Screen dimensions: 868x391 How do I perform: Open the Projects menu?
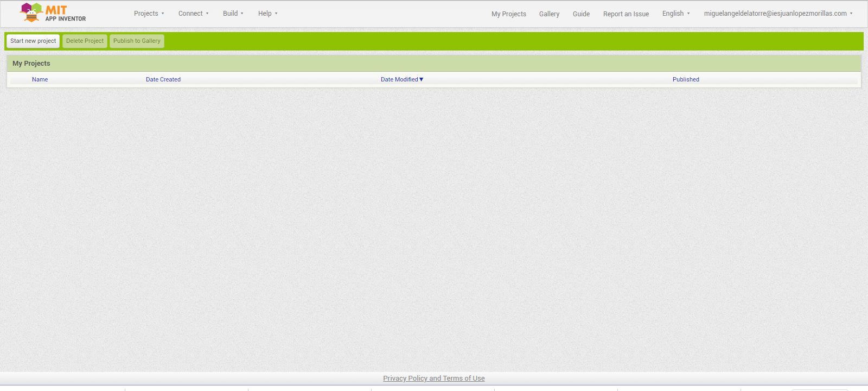point(149,14)
